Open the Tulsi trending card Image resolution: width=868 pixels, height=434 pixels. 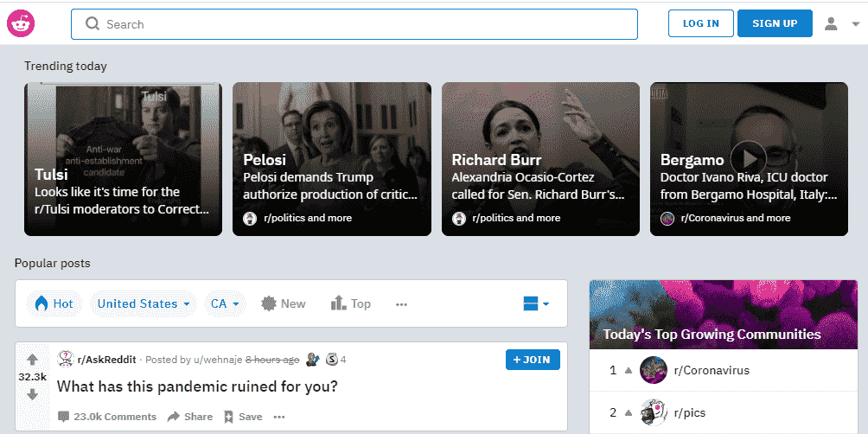(123, 159)
